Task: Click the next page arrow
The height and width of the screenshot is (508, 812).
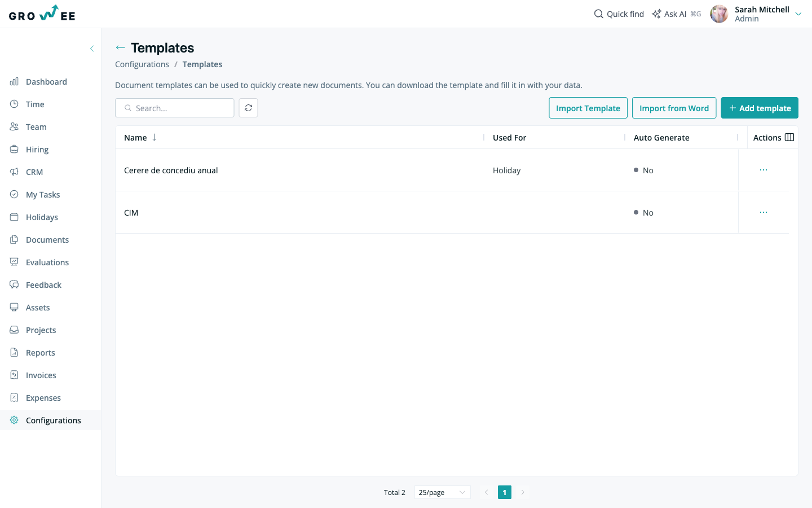Action: (x=523, y=492)
